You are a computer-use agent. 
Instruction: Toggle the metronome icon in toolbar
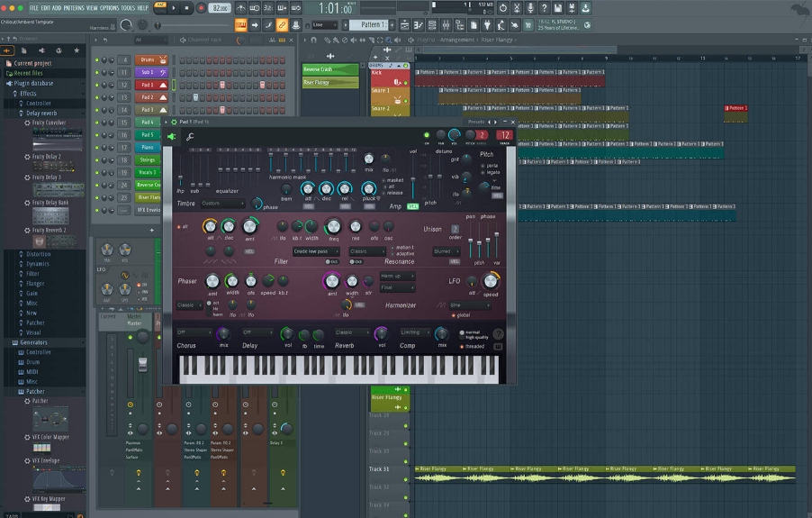[241, 8]
